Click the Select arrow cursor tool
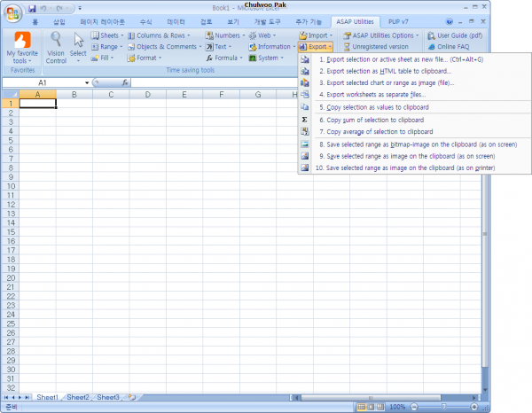 (x=78, y=40)
